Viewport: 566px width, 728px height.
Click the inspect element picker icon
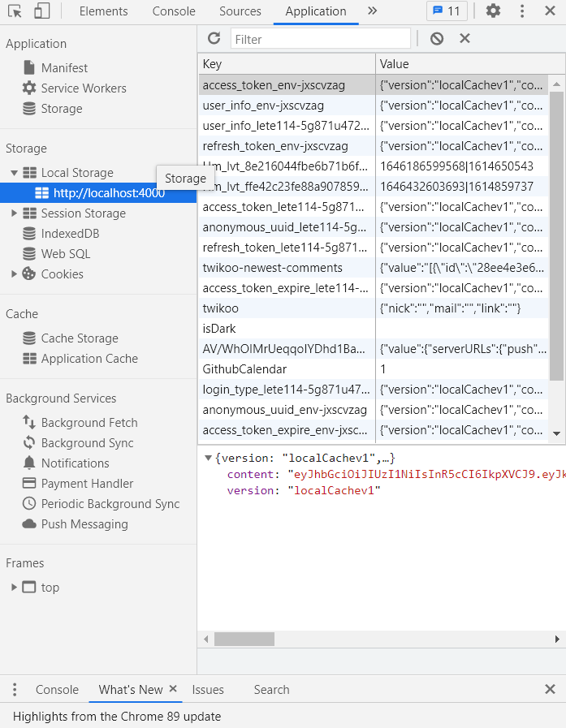click(14, 11)
